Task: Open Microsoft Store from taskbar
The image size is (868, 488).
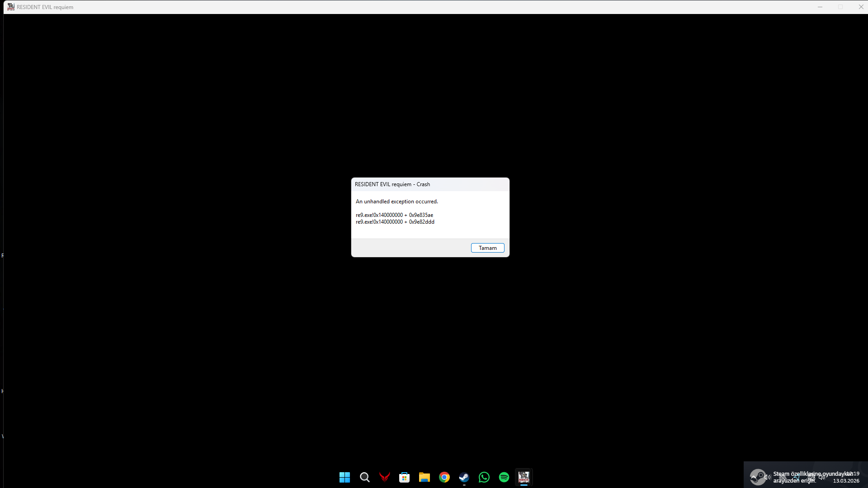Action: (404, 477)
